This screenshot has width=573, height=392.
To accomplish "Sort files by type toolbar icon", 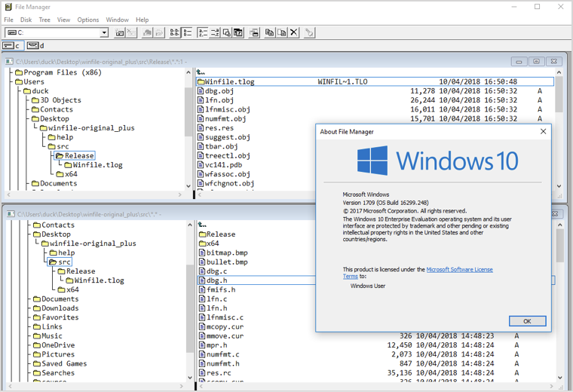I will 215,32.
